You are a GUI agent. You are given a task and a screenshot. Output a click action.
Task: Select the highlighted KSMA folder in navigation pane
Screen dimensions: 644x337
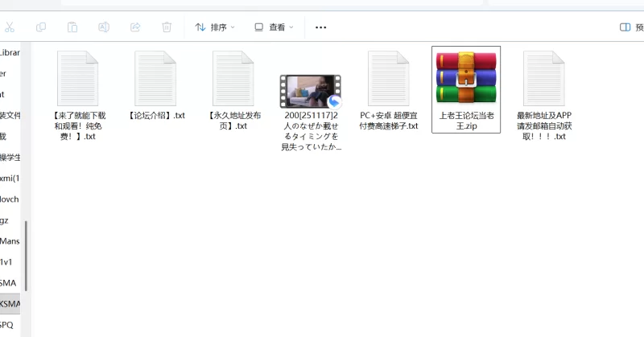click(10, 304)
